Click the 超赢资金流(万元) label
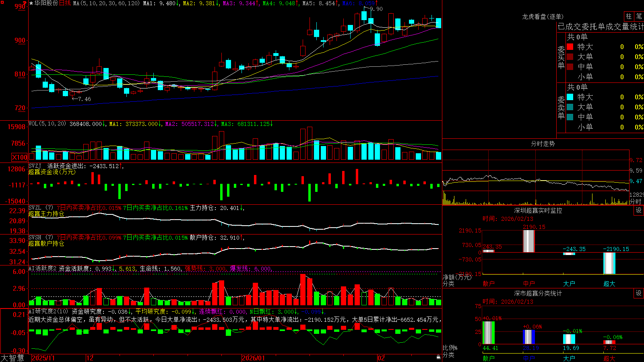 tap(52, 172)
